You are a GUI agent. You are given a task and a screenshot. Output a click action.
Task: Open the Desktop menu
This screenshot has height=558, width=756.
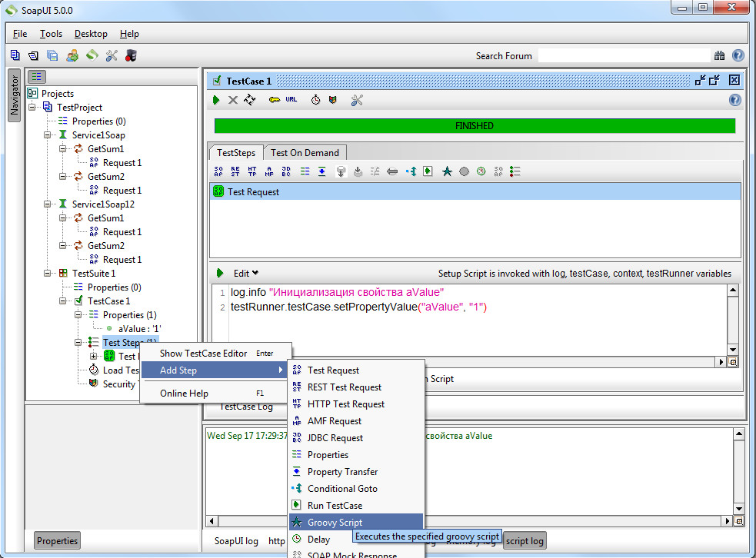tap(91, 34)
